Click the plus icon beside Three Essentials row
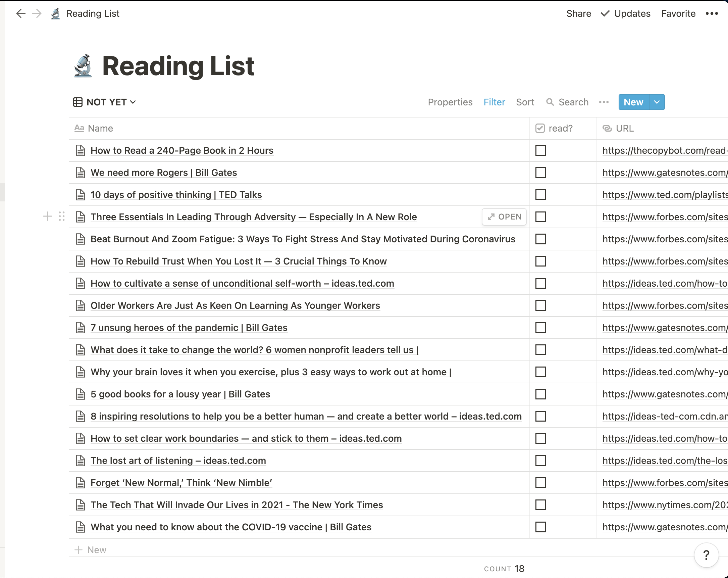This screenshot has height=578, width=728. pyautogui.click(x=48, y=216)
